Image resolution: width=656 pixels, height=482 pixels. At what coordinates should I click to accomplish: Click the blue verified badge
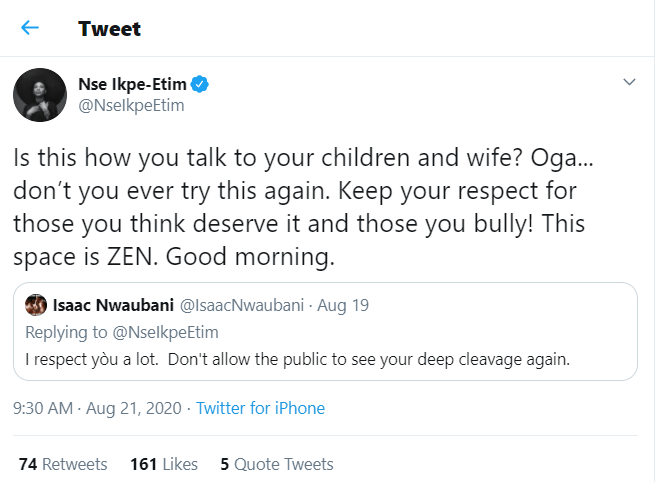point(199,83)
